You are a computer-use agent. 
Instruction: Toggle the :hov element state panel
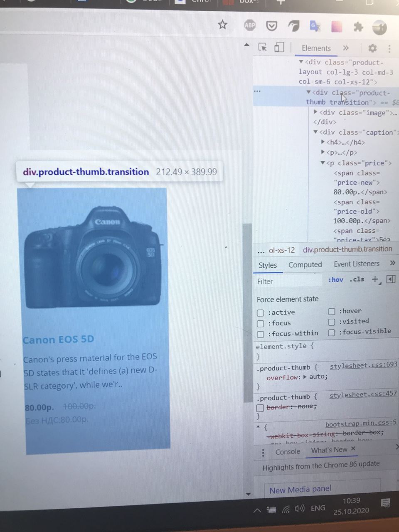(x=336, y=280)
